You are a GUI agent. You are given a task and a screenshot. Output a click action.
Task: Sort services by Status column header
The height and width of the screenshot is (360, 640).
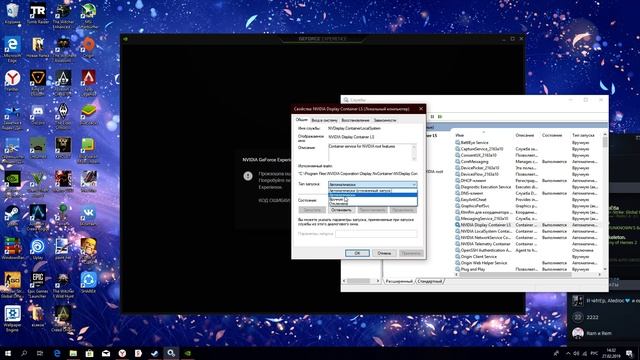click(x=554, y=135)
